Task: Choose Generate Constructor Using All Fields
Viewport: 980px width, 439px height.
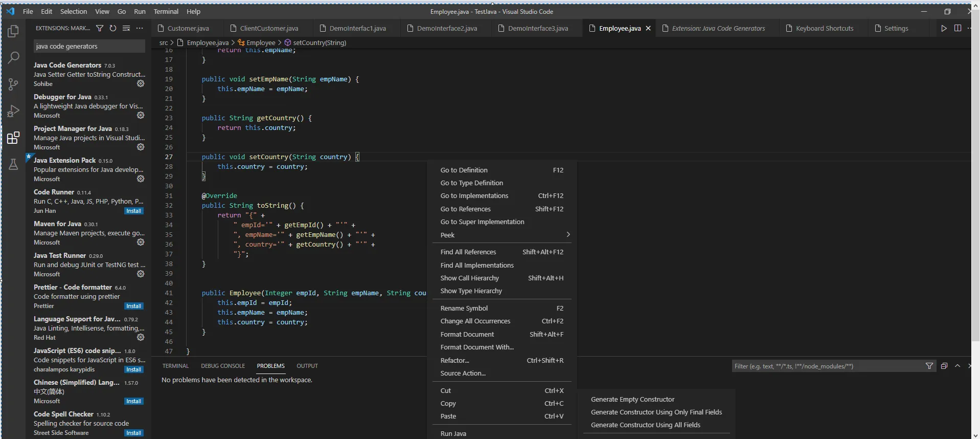Action: [x=645, y=425]
